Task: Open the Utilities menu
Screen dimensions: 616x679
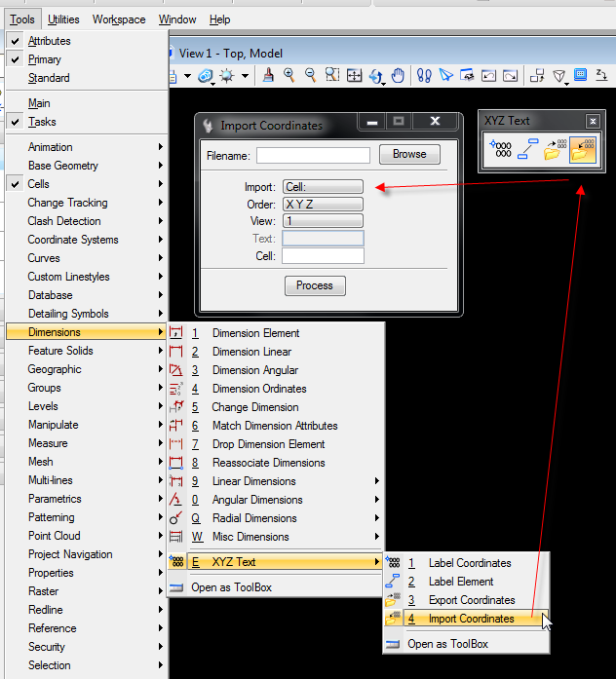Action: pyautogui.click(x=63, y=19)
